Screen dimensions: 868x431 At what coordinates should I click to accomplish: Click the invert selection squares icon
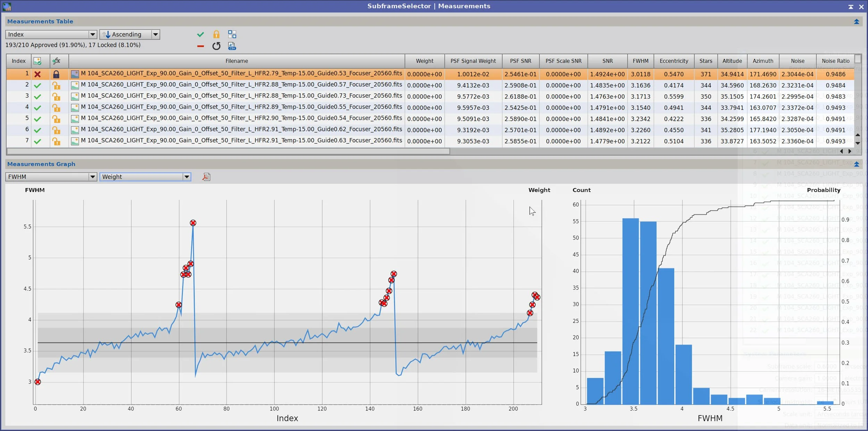coord(232,34)
